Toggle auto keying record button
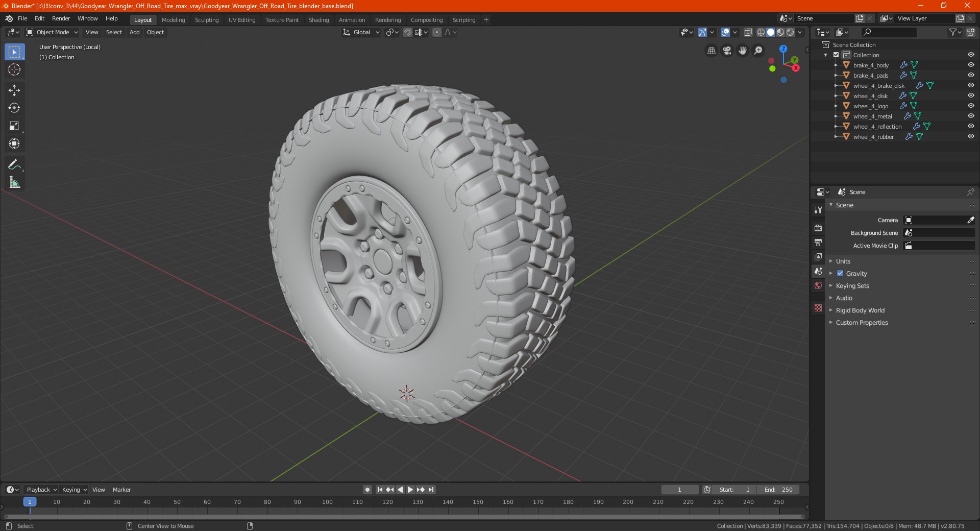Screen dimensions: 980x531 pyautogui.click(x=367, y=490)
